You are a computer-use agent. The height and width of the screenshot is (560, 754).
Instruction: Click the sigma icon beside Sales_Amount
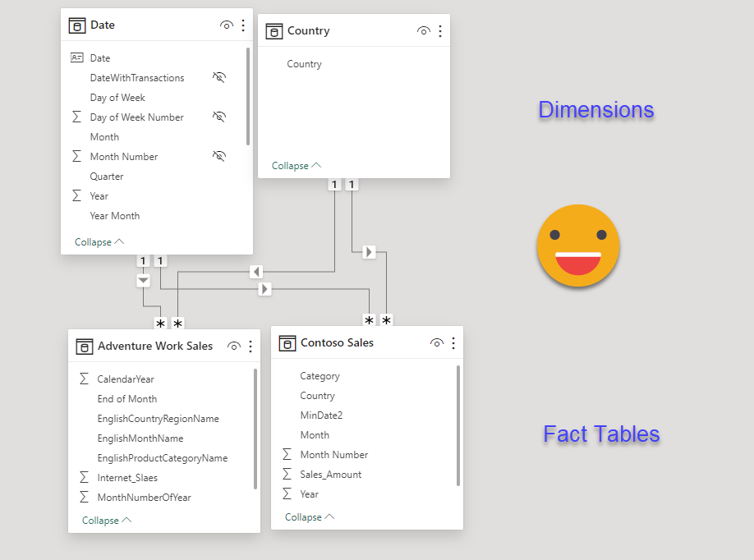[x=287, y=474]
